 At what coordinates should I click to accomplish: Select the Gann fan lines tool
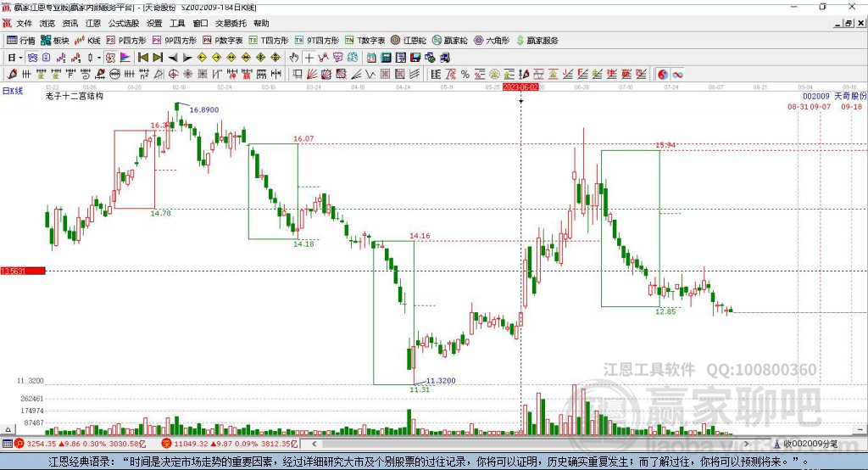coord(311,75)
